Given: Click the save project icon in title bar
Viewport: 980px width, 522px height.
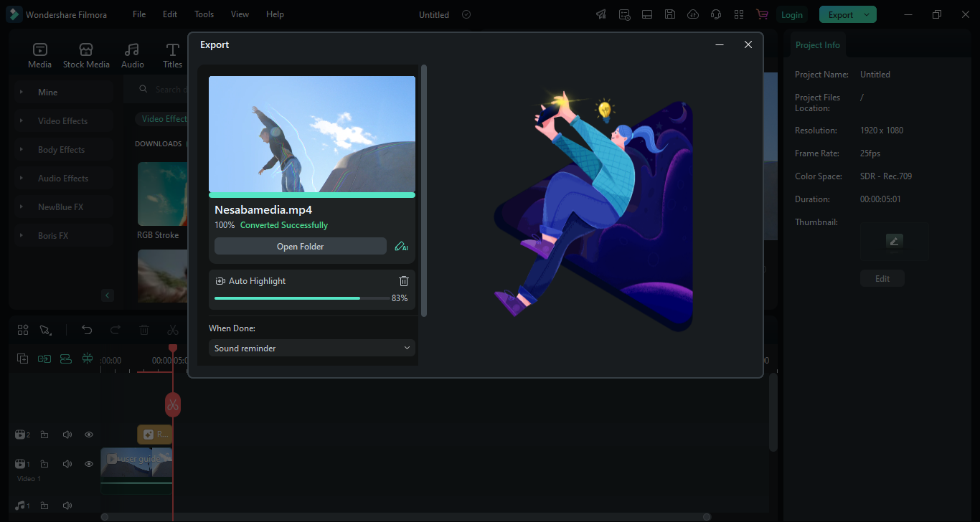Looking at the screenshot, I should click(669, 14).
